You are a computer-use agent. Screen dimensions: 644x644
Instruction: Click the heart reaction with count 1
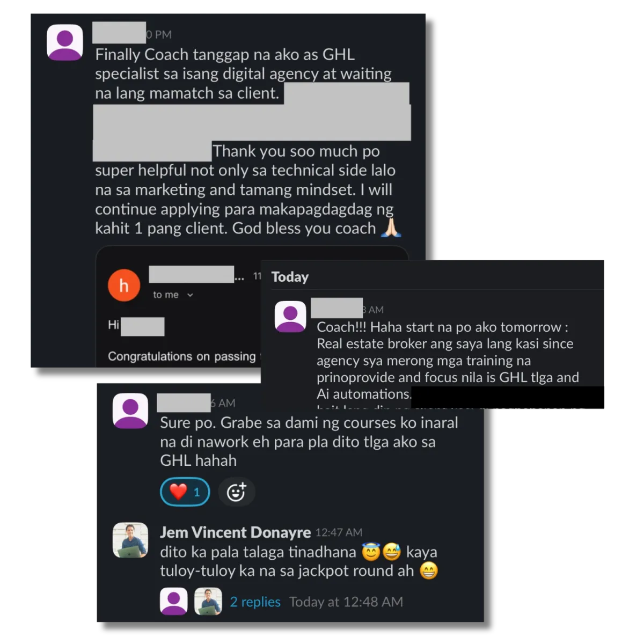[x=185, y=492]
